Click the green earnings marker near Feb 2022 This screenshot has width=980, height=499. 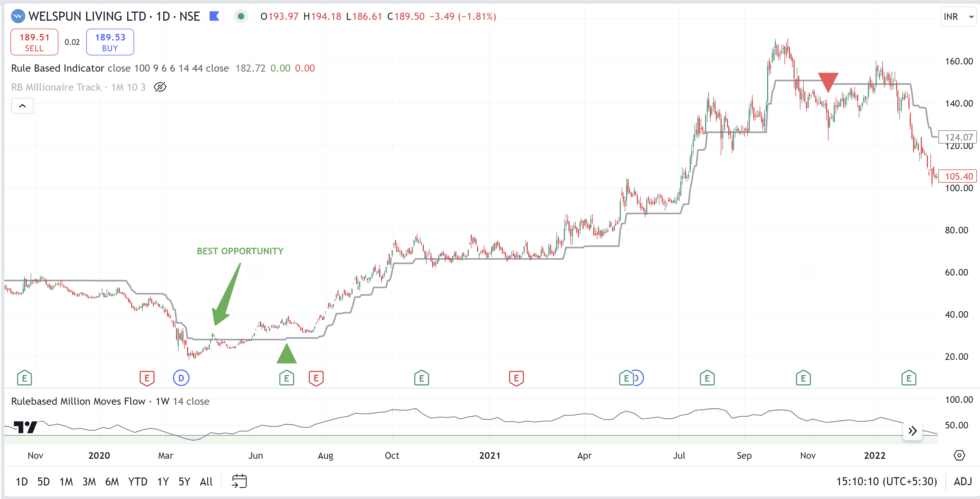click(x=908, y=378)
